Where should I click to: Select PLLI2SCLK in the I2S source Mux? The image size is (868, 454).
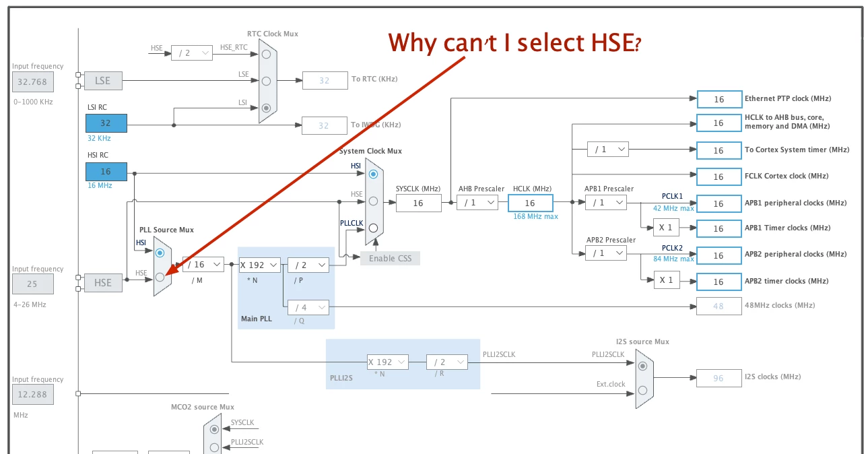[642, 366]
